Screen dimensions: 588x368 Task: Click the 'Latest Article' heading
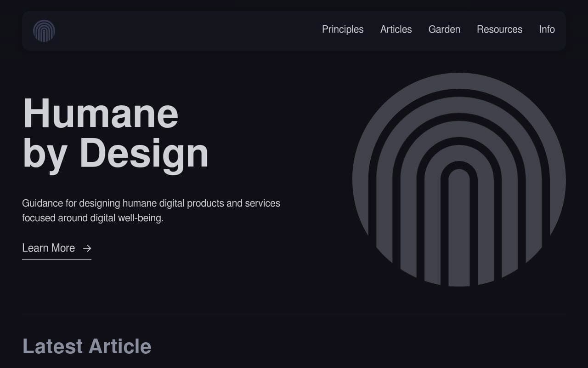point(87,346)
